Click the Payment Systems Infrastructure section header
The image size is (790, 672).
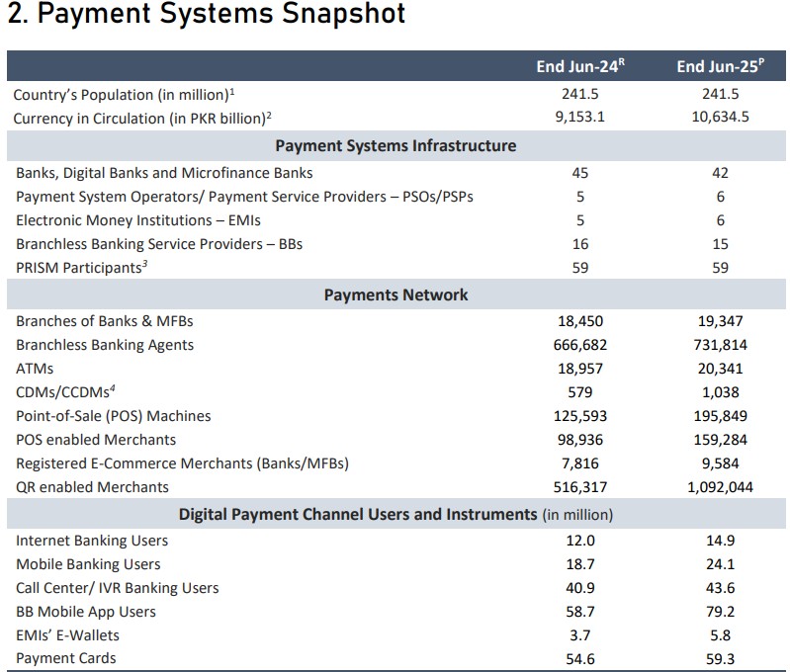tap(395, 145)
